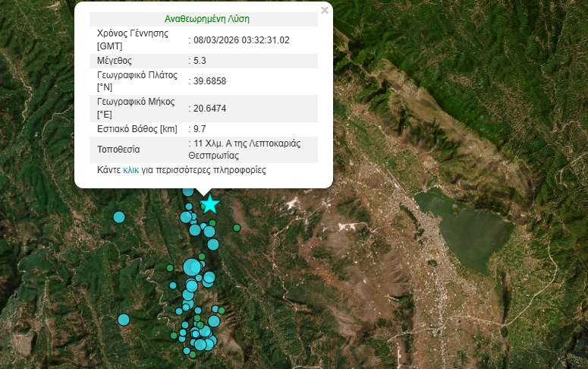The image size is (588, 369).
Task: Click the small green circle just below the star
Action: coord(213,223)
